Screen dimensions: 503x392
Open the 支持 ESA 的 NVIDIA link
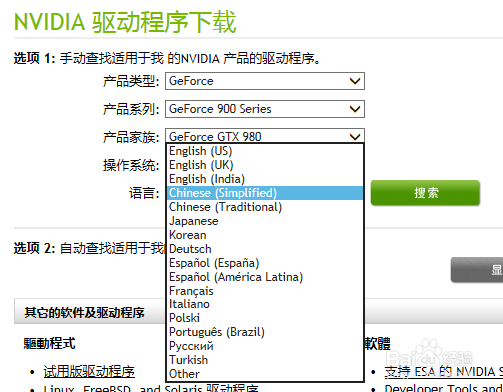pyautogui.click(x=444, y=372)
